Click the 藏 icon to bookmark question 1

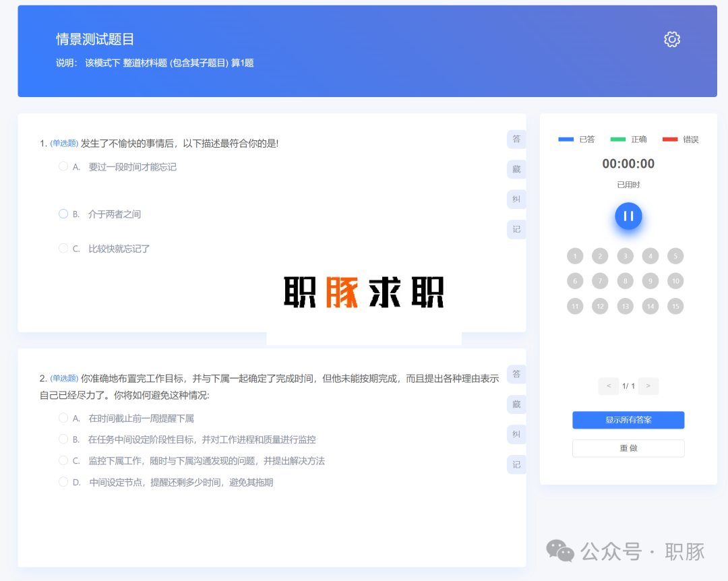click(x=516, y=169)
